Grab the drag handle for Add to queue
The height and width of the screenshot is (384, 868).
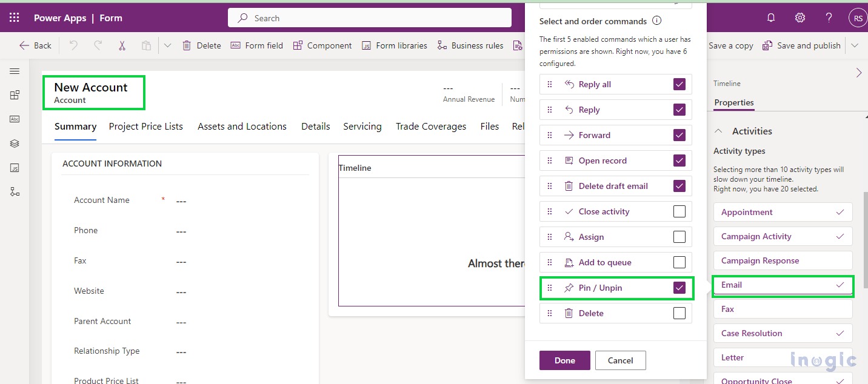[x=550, y=262]
